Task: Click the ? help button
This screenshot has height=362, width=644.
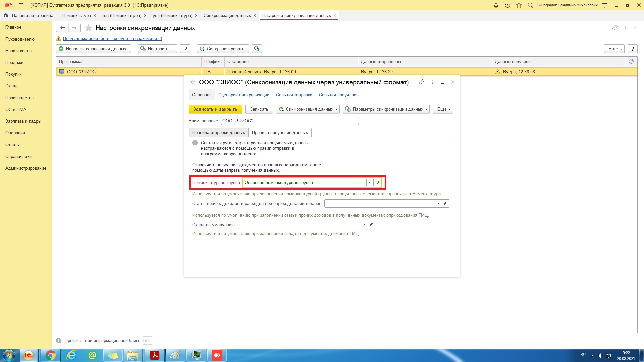Action: [633, 49]
